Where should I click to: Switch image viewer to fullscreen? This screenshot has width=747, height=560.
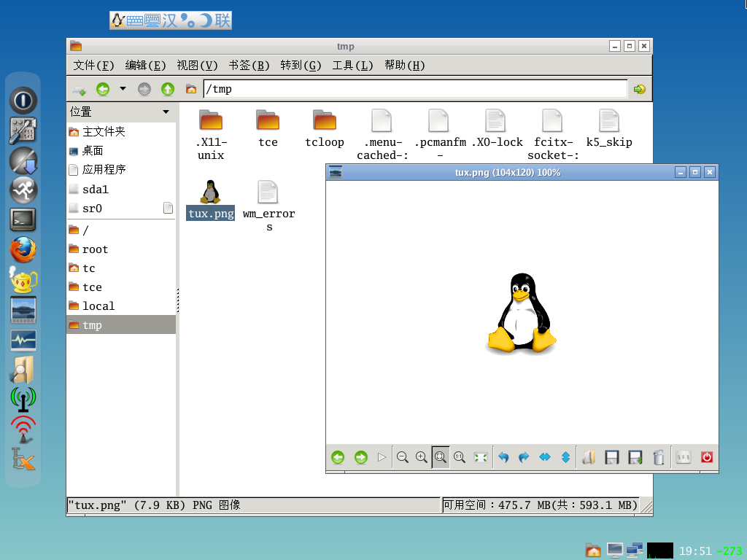tap(481, 458)
